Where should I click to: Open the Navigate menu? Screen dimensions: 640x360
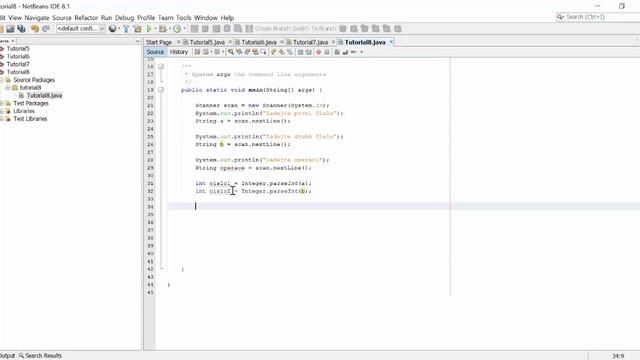pos(37,18)
